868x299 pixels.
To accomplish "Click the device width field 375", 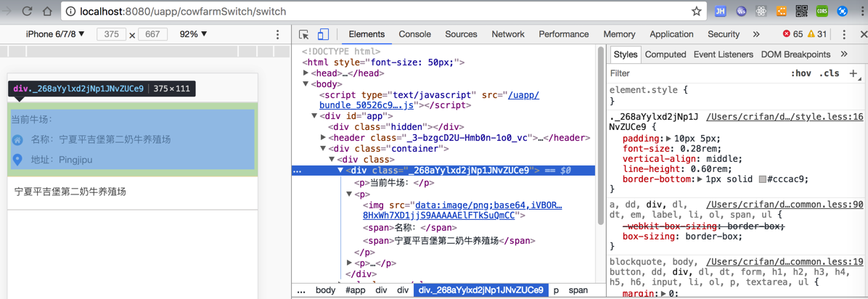I will (112, 34).
